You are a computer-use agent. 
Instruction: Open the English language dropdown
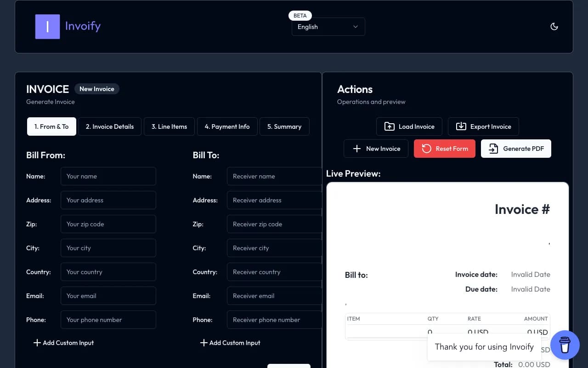point(327,27)
